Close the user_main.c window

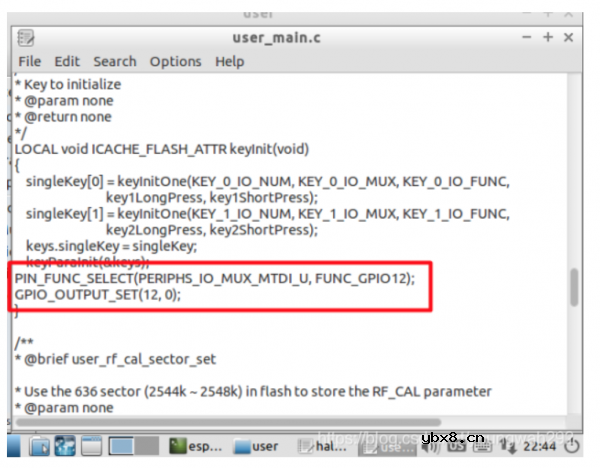569,37
